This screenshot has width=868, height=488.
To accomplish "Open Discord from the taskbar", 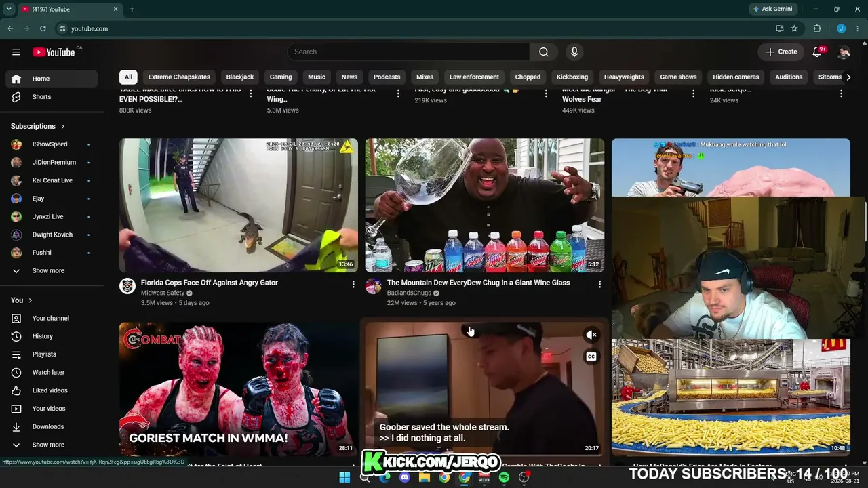I will point(405,477).
